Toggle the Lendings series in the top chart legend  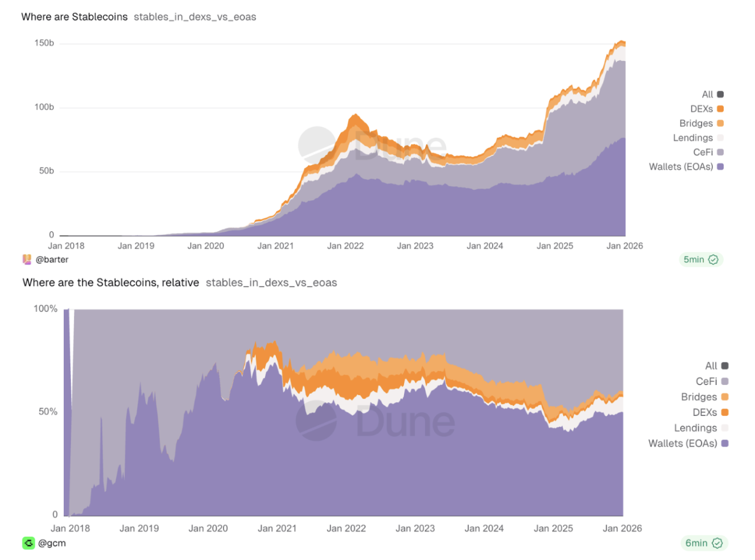click(x=693, y=138)
